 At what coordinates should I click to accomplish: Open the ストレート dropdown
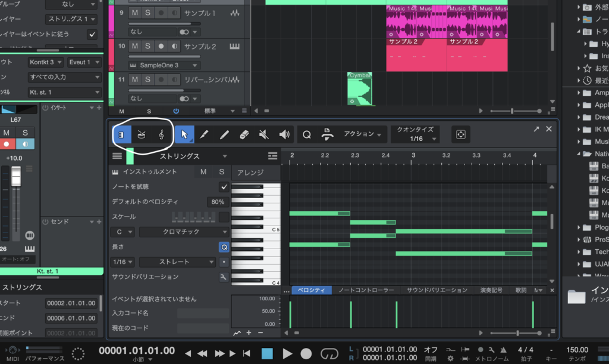(x=178, y=262)
